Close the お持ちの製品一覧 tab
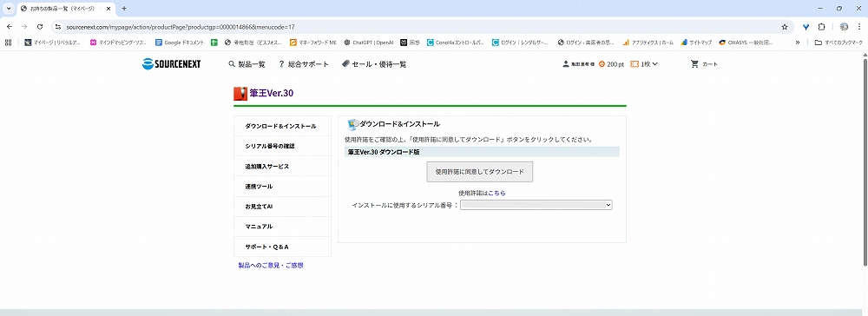This screenshot has height=316, width=868. pyautogui.click(x=108, y=9)
